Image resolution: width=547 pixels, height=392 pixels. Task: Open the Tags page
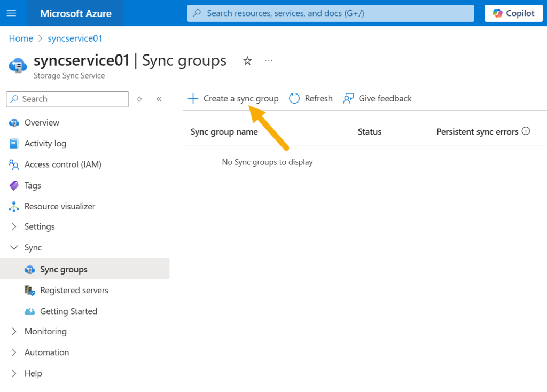(x=33, y=185)
